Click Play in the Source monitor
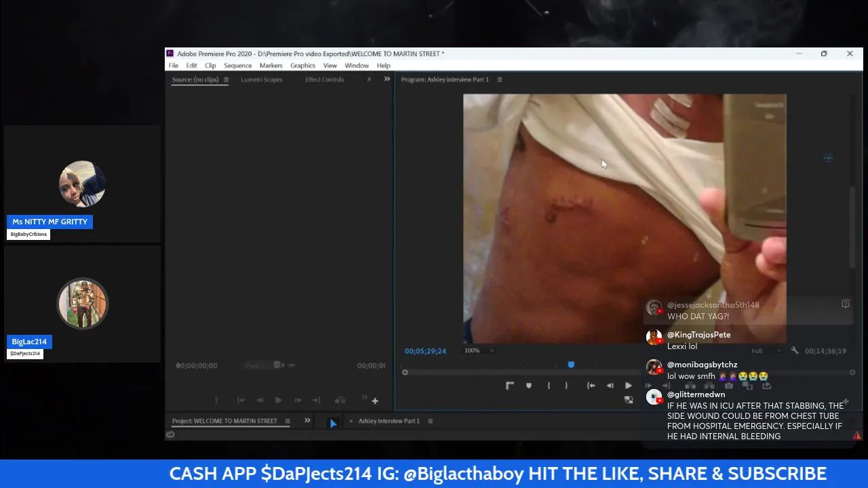868x488 pixels. (x=278, y=401)
